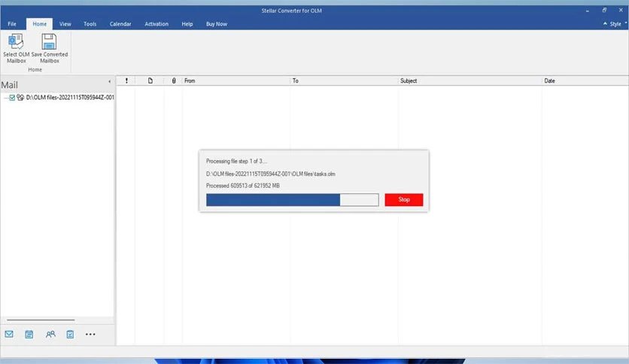
Task: Select the Home ribbon tab
Action: (x=39, y=24)
